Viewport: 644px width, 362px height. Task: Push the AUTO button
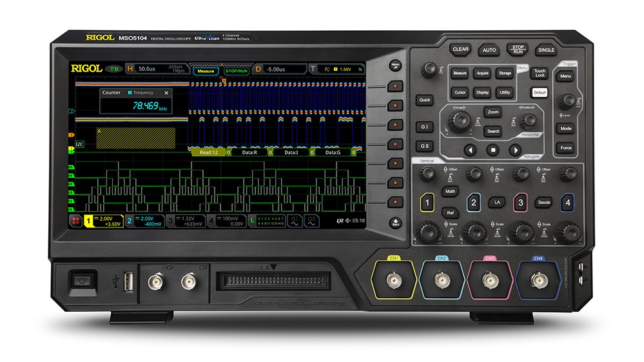[x=489, y=50]
